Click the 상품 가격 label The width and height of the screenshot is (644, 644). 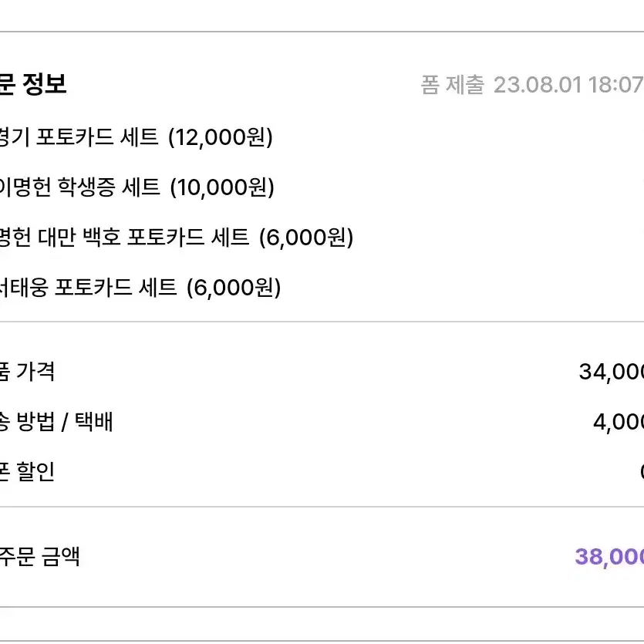(27, 372)
